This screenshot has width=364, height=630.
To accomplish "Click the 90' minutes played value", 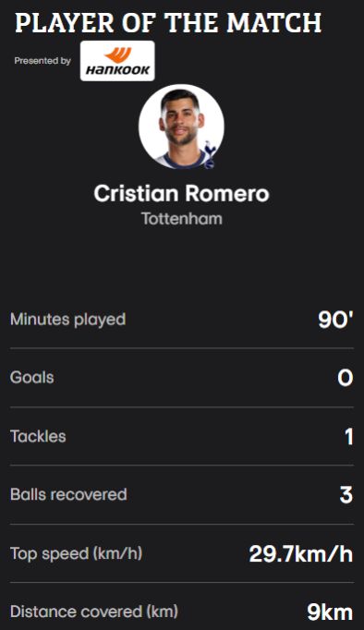I will coord(336,321).
